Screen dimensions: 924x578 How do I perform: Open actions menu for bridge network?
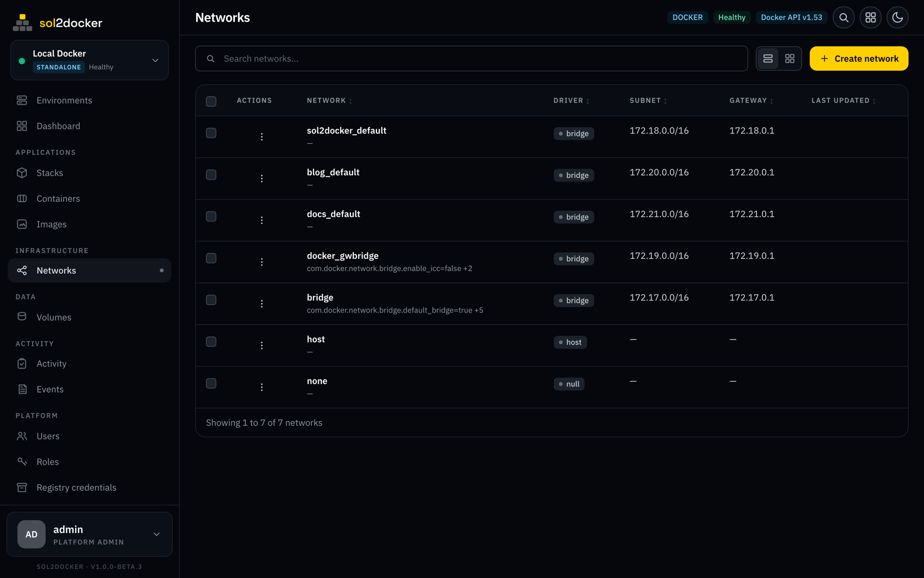pos(261,304)
